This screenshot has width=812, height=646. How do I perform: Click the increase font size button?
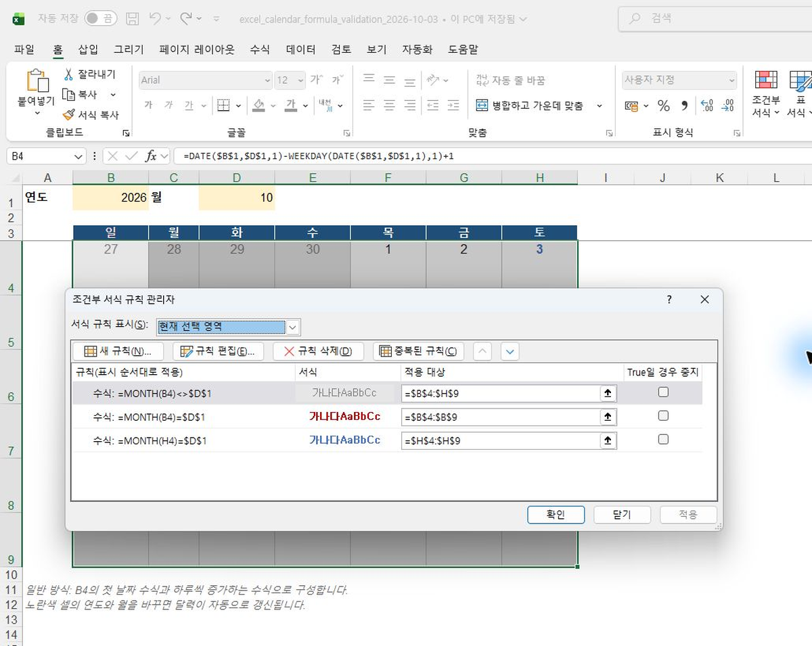[x=316, y=80]
